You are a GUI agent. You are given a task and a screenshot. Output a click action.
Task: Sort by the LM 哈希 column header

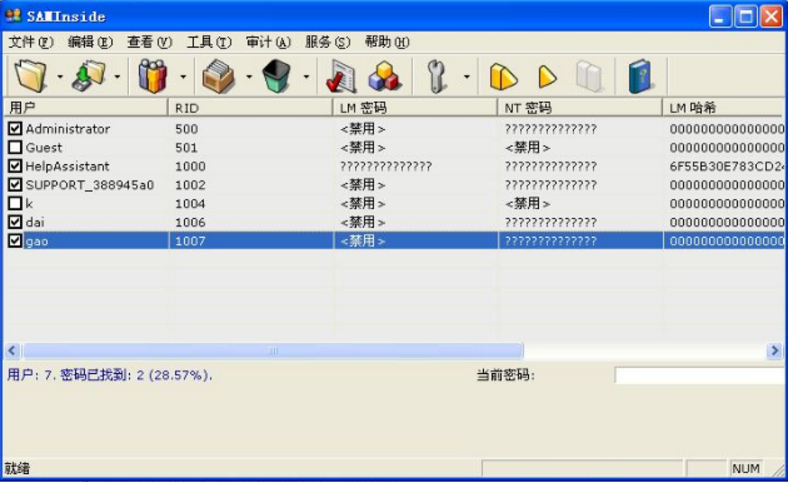point(724,107)
